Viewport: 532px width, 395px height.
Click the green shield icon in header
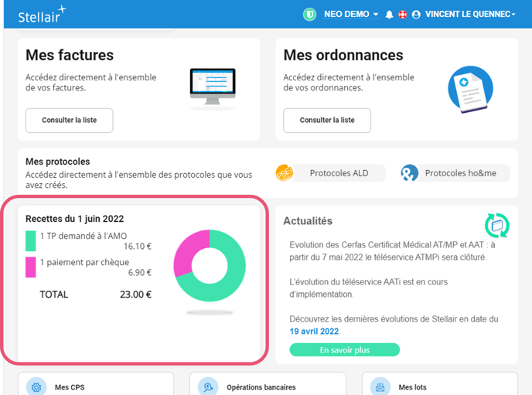pyautogui.click(x=310, y=14)
